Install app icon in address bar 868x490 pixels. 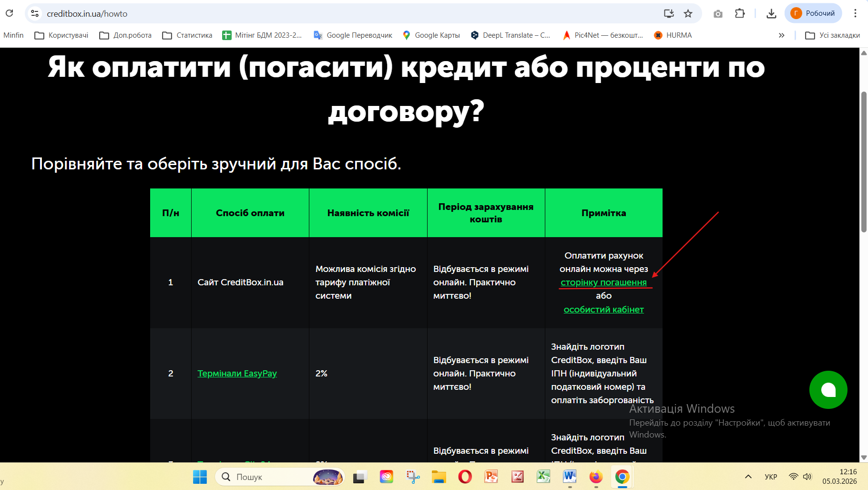tap(669, 13)
